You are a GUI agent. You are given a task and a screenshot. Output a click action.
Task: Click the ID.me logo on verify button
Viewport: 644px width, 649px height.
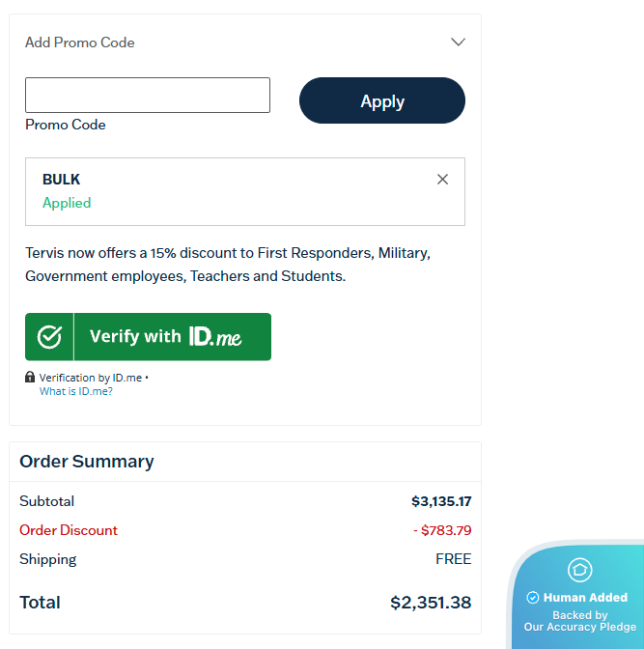pos(215,336)
